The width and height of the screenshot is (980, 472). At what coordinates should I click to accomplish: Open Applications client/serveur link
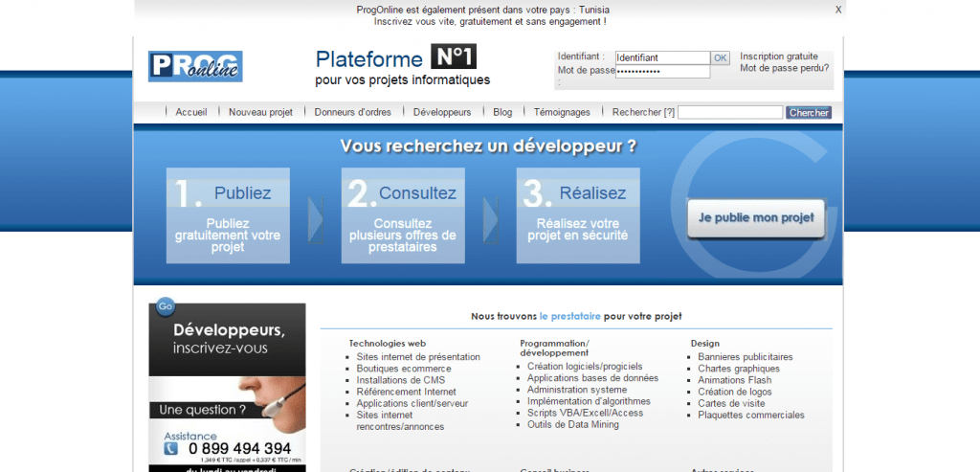point(412,403)
